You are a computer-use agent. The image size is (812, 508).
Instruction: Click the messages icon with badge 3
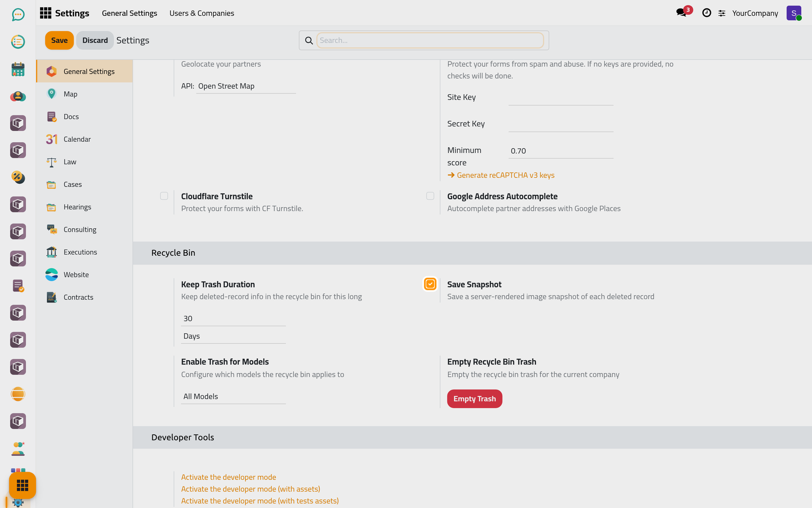(x=682, y=13)
